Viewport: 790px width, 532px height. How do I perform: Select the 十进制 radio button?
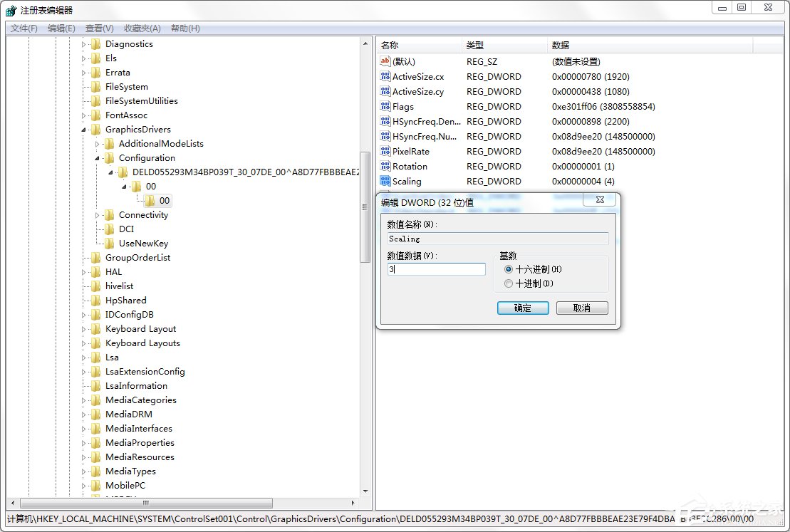point(509,283)
